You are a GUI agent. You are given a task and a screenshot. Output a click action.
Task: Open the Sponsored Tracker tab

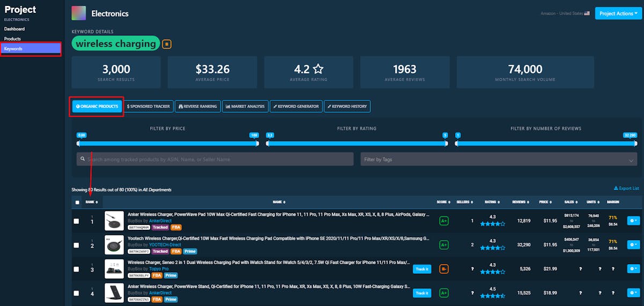point(149,106)
